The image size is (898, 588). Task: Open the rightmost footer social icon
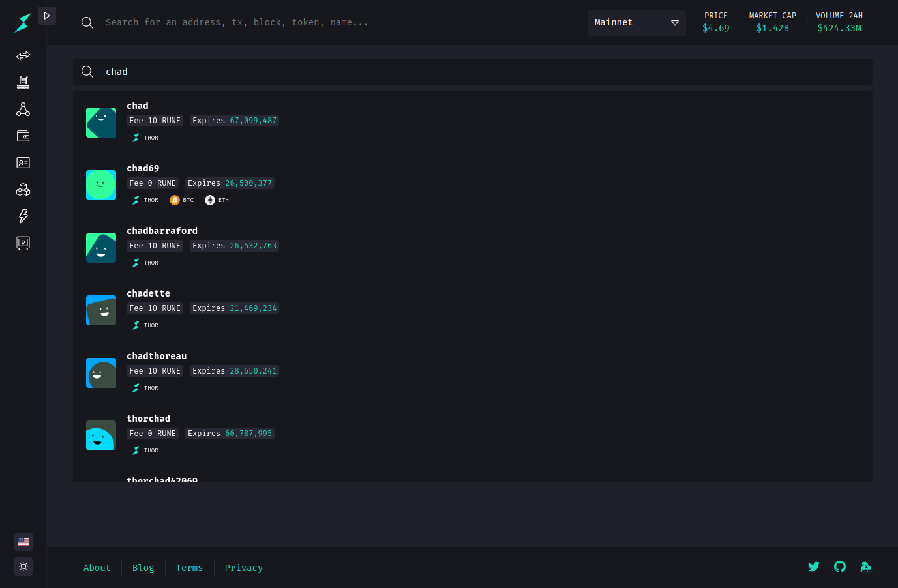[866, 566]
